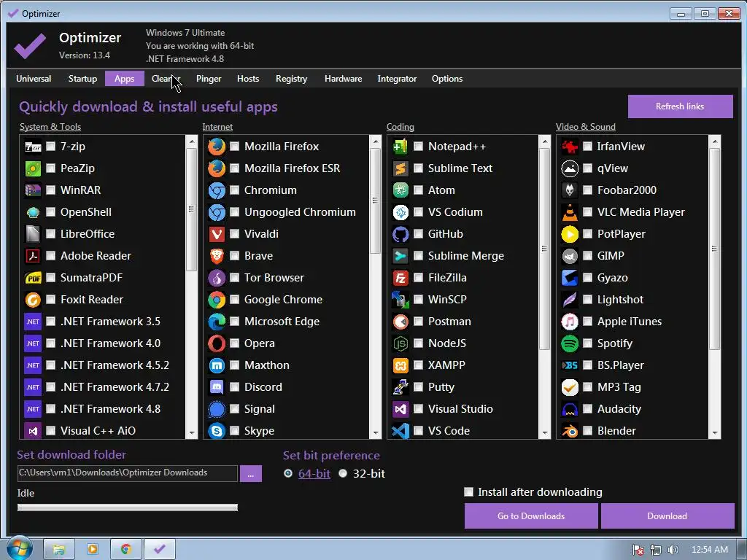Click Internet list down arrow
Image resolution: width=747 pixels, height=560 pixels.
(376, 433)
